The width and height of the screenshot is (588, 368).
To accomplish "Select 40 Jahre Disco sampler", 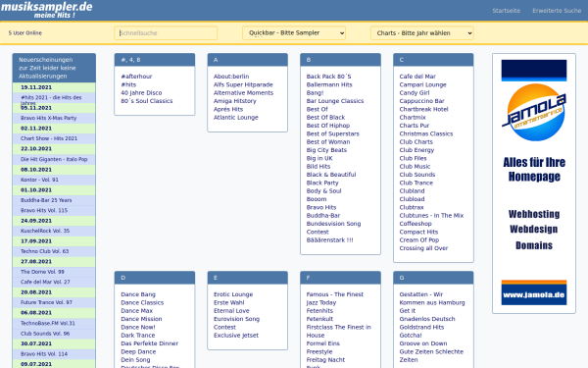I will coord(141,93).
